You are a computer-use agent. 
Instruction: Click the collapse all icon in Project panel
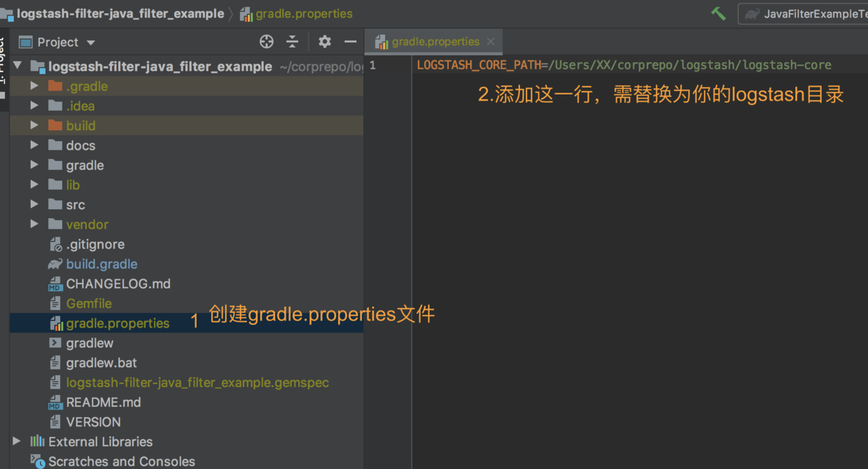click(293, 42)
